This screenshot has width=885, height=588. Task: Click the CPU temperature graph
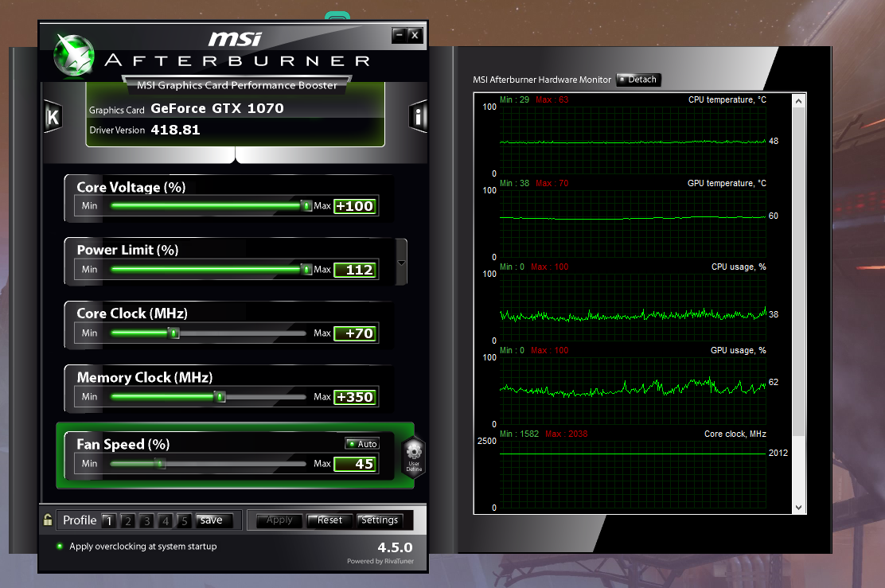(x=632, y=140)
